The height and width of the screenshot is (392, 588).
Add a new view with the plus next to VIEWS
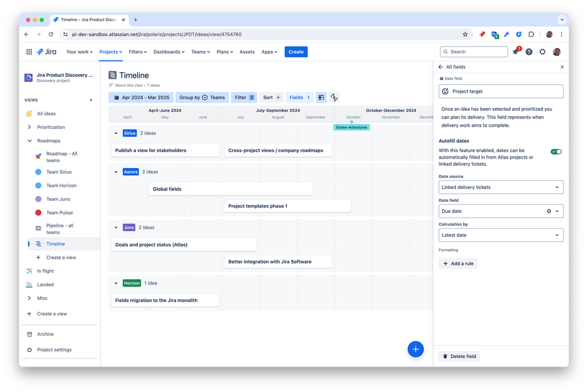[91, 100]
